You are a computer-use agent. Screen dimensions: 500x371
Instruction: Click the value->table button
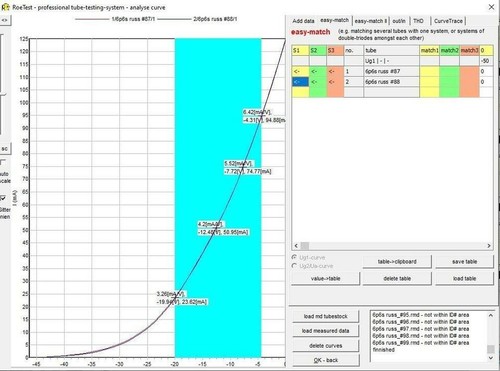pyautogui.click(x=326, y=279)
